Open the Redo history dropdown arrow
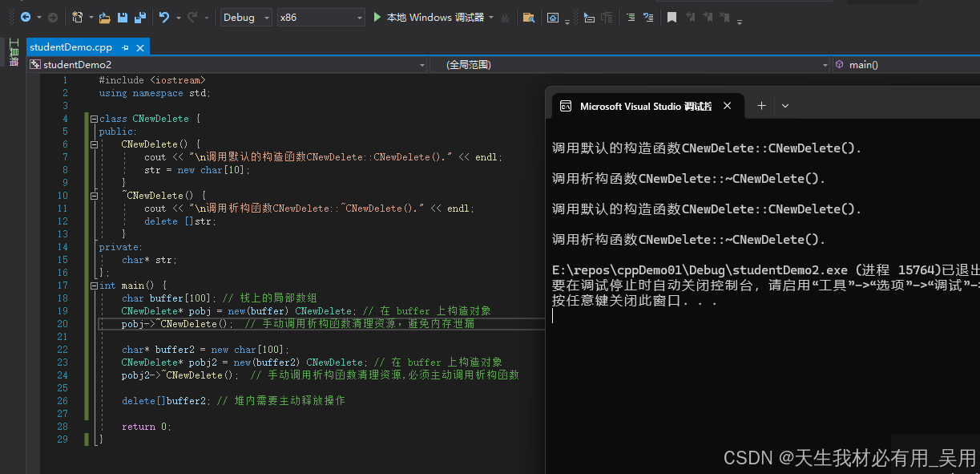Screen dimensions: 980x474 coord(206,17)
